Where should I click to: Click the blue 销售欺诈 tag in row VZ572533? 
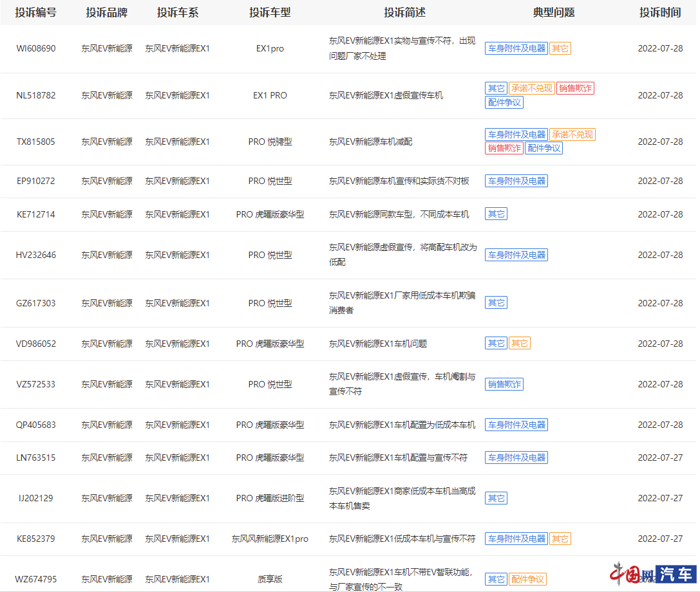tap(504, 385)
